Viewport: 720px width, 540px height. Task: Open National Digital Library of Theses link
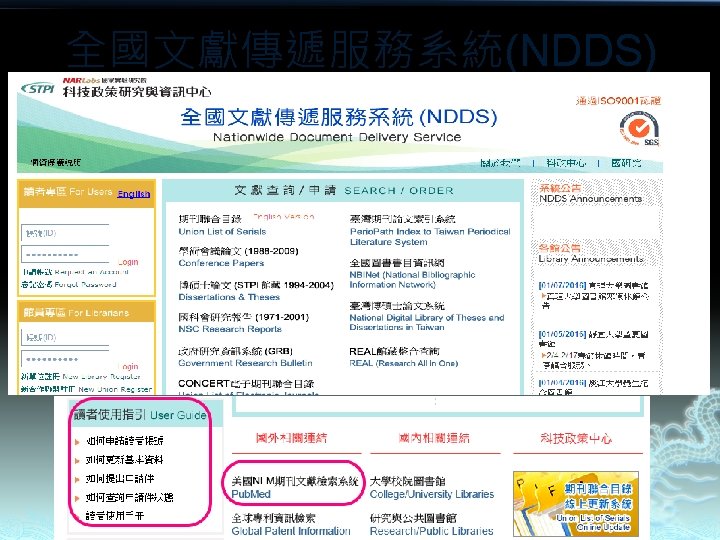pyautogui.click(x=427, y=322)
